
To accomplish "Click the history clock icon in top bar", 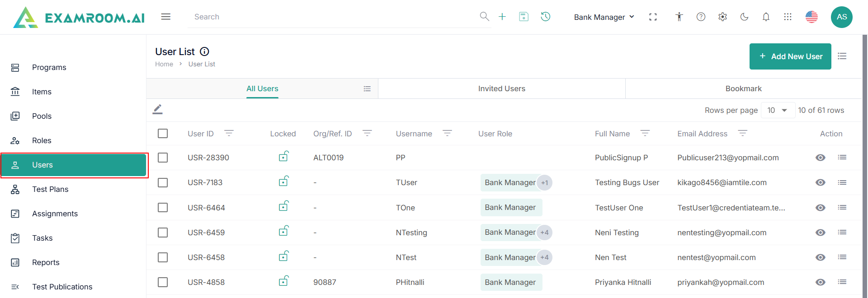I will (x=546, y=17).
